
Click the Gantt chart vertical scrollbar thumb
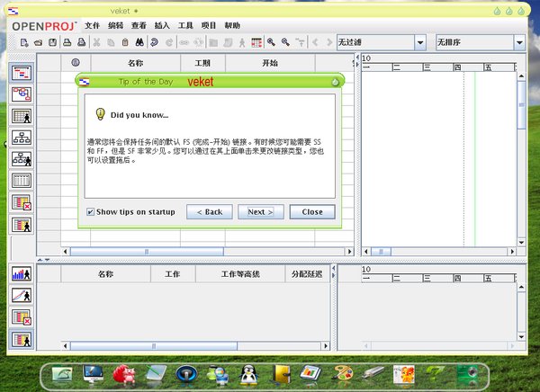tap(521, 105)
